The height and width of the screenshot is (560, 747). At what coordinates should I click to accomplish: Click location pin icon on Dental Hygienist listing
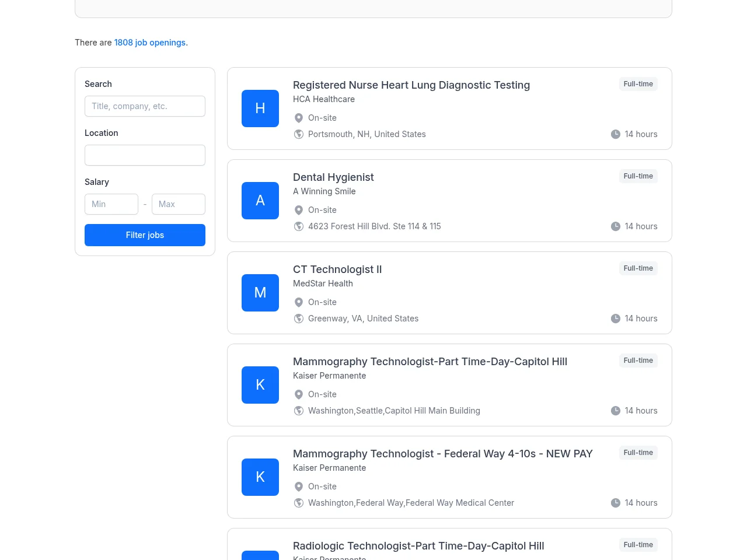click(299, 210)
